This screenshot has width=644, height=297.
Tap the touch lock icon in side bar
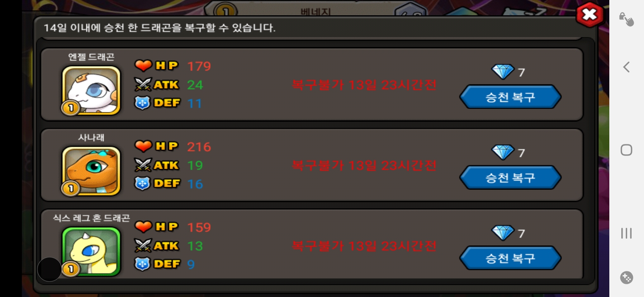coord(626,19)
